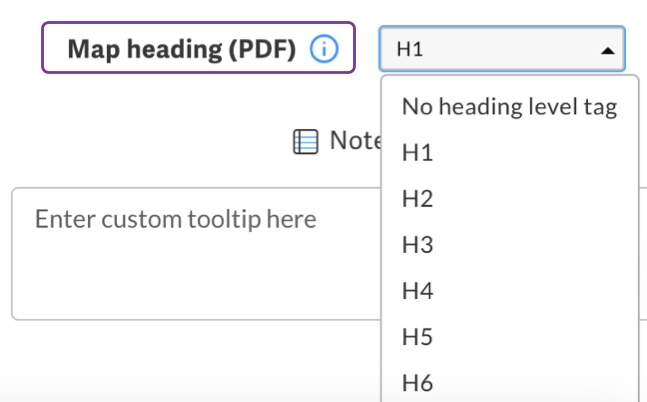Click the blank lower area of the tooltip box

pyautogui.click(x=196, y=285)
